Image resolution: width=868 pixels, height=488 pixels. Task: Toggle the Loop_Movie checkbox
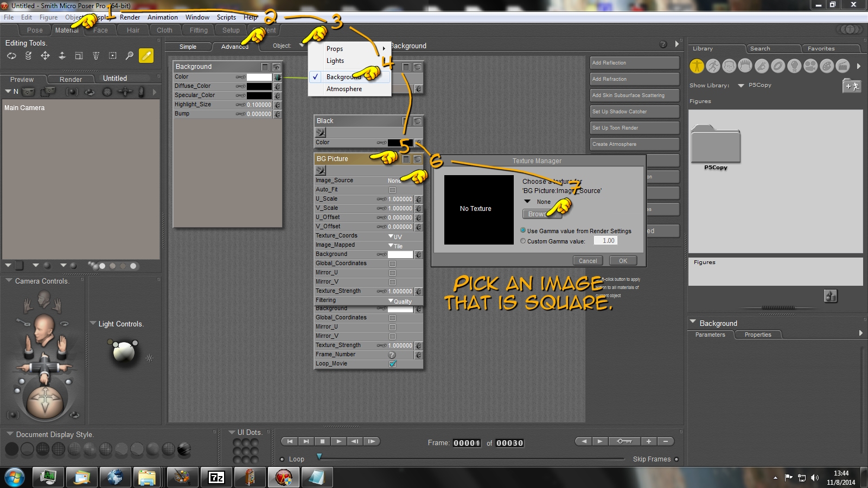pyautogui.click(x=392, y=364)
